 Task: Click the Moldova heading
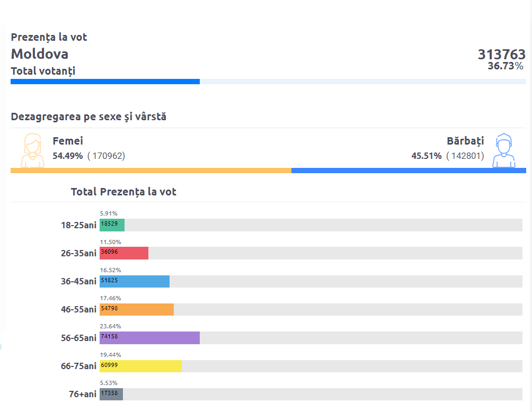point(40,54)
